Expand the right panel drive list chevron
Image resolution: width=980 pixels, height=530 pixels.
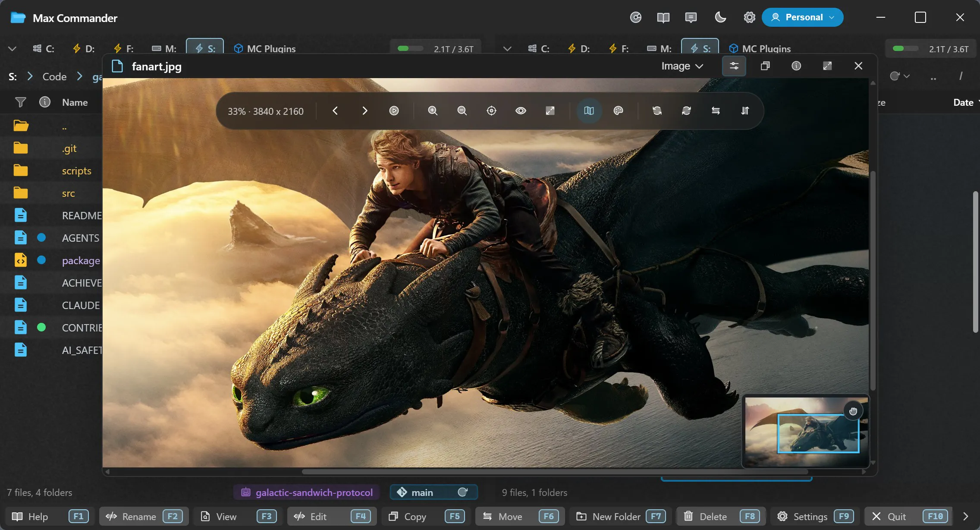(x=507, y=49)
